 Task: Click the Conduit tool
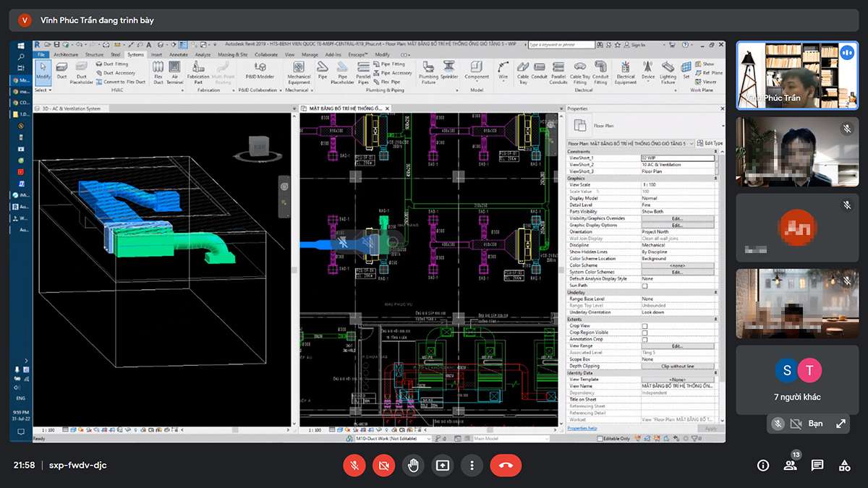point(540,69)
